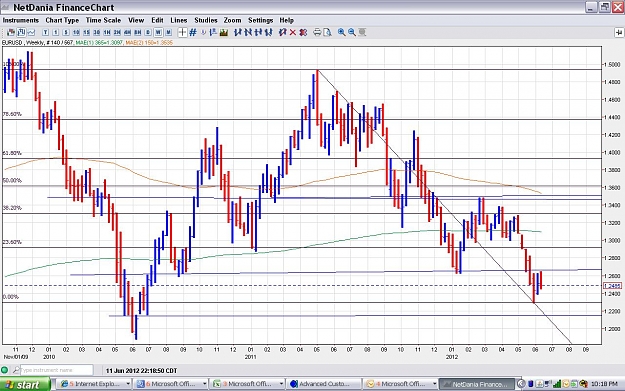Click the pin icon at toolbar right edge
Image resolution: width=625 pixels, height=391 pixels.
[619, 32]
